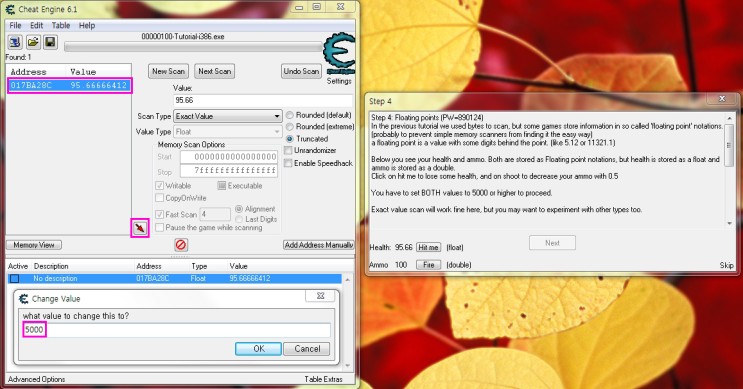
Task: Open the Scan Type dropdown
Action: (227, 116)
